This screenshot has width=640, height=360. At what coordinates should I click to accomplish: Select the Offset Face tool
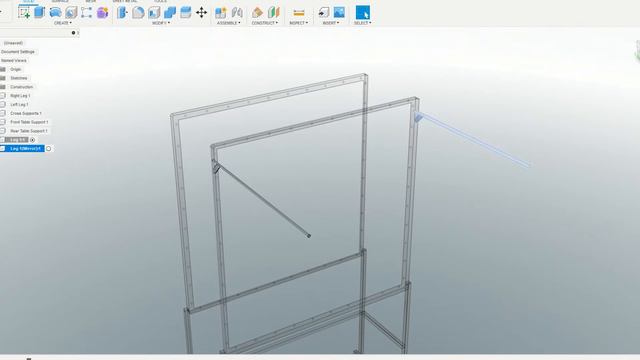(186, 13)
